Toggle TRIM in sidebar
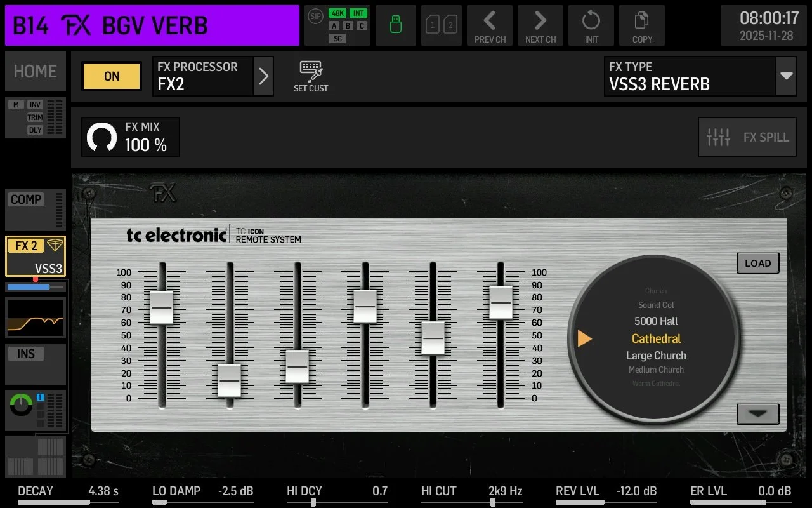Viewport: 812px width, 508px height. [x=35, y=117]
